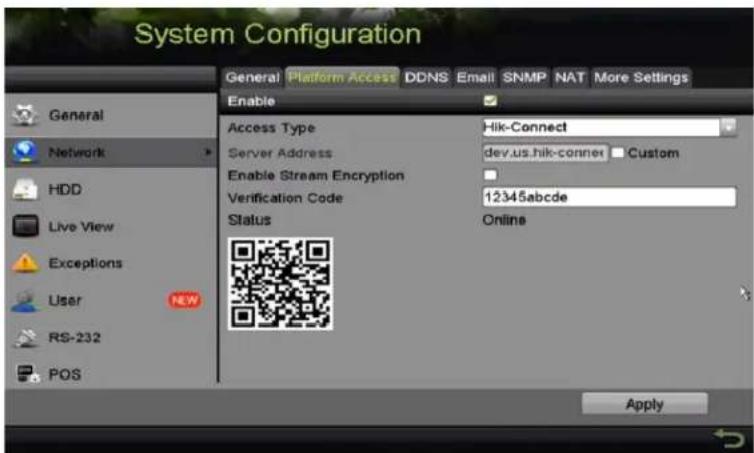
Task: Switch to the General tab
Action: (x=252, y=77)
